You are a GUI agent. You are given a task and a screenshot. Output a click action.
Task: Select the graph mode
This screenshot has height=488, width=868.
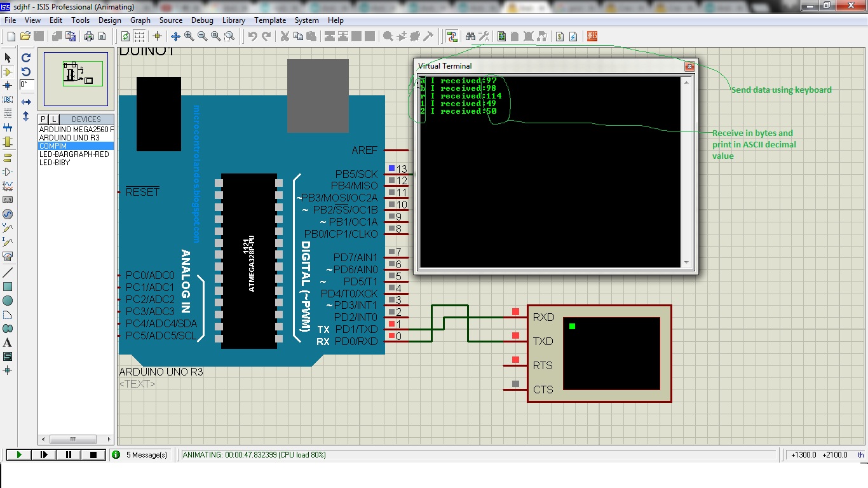click(x=8, y=186)
